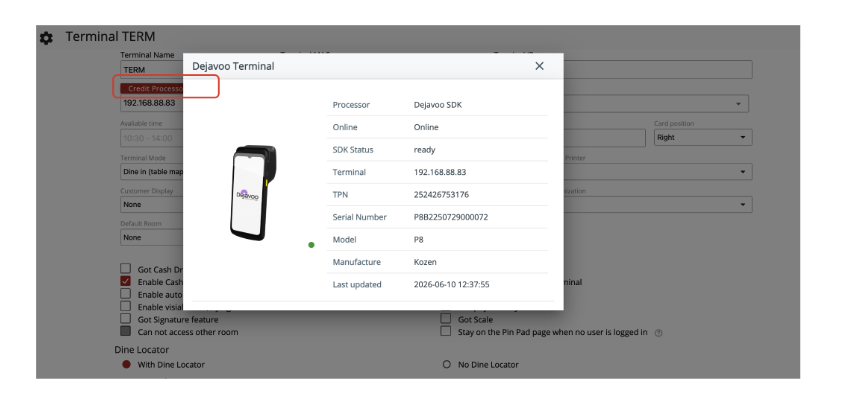Viewport: 856px width, 398px height.
Task: Select the No Dine Locator radio button
Action: point(447,364)
